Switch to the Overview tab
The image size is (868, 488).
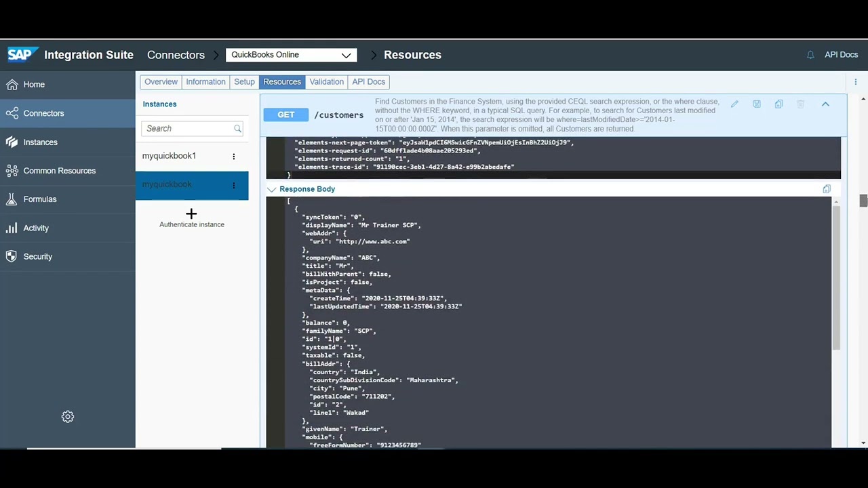pyautogui.click(x=161, y=82)
